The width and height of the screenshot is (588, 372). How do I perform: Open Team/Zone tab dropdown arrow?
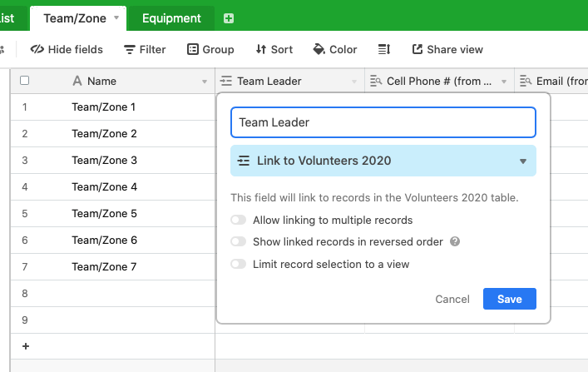pos(116,17)
